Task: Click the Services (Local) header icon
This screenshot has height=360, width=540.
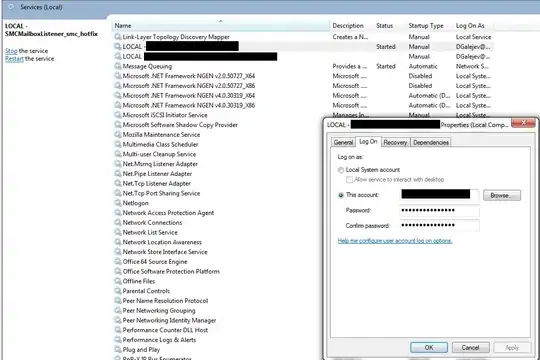Action: pyautogui.click(x=11, y=7)
